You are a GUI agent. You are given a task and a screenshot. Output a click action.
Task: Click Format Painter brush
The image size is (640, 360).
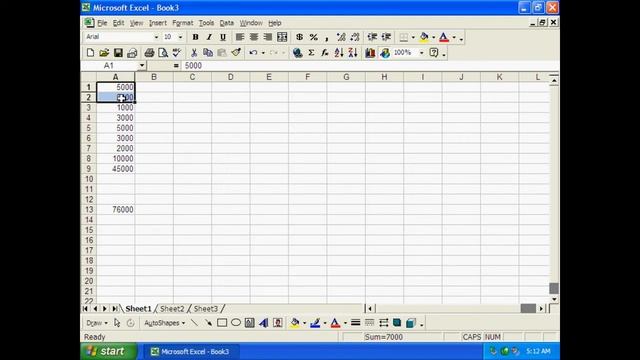[x=236, y=53]
